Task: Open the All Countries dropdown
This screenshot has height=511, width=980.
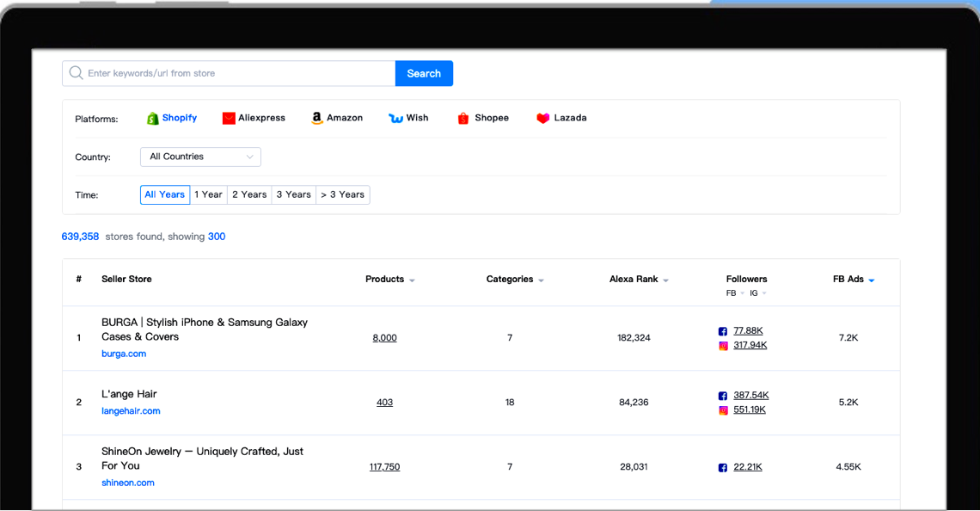Action: (x=200, y=157)
